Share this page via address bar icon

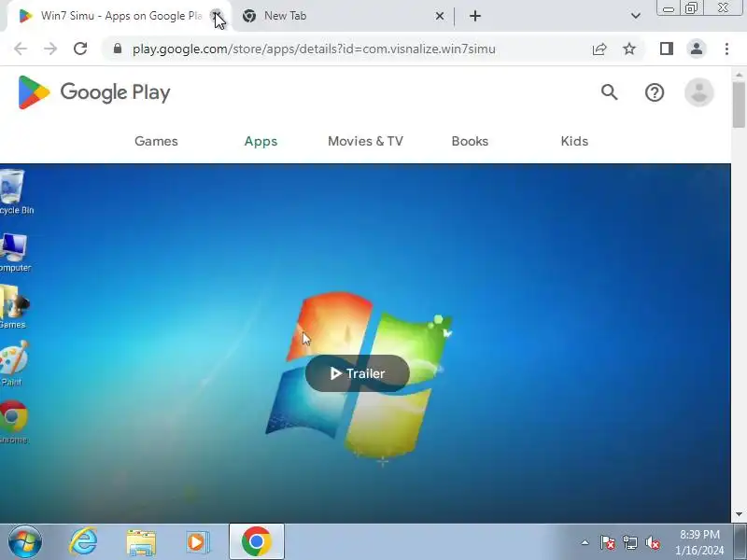[x=599, y=49]
